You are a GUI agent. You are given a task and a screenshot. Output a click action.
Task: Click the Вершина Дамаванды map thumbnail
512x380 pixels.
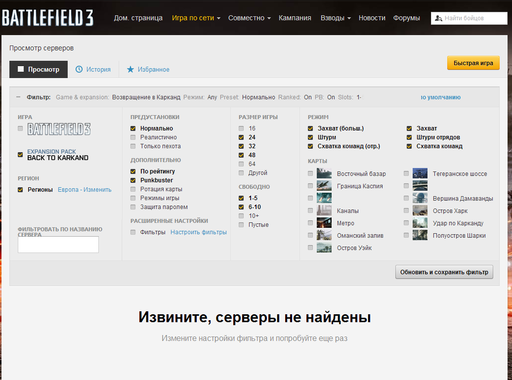pyautogui.click(x=420, y=198)
